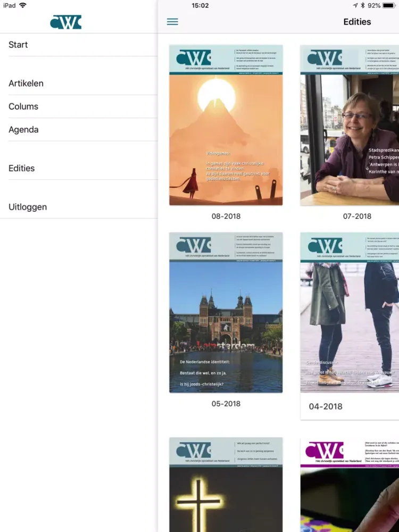Viewport: 399px width, 532px height.
Task: Tap the hamburger menu icon
Action: pos(172,22)
